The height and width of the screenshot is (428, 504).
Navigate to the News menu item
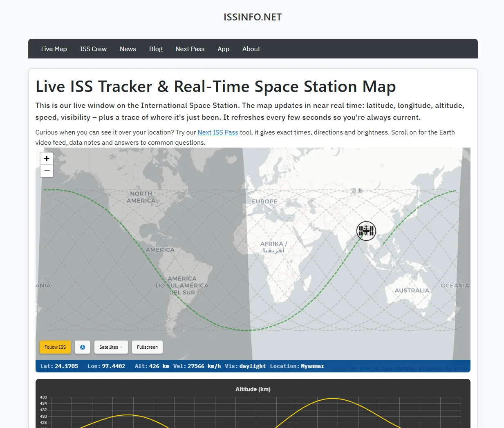click(x=128, y=49)
